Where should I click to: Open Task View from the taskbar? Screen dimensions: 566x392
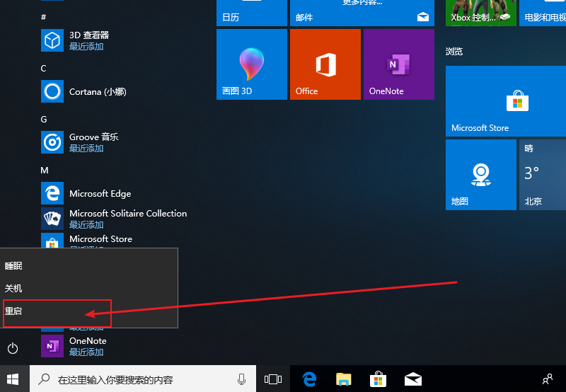tap(272, 379)
